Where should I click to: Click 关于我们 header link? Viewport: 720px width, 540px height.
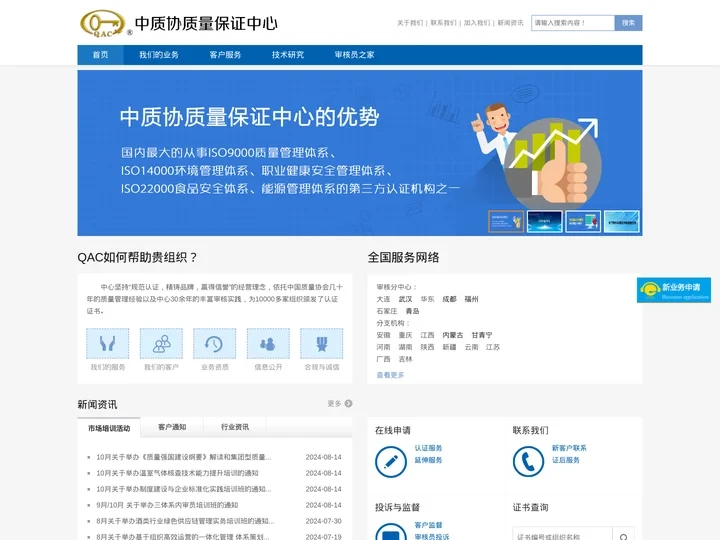(410, 23)
